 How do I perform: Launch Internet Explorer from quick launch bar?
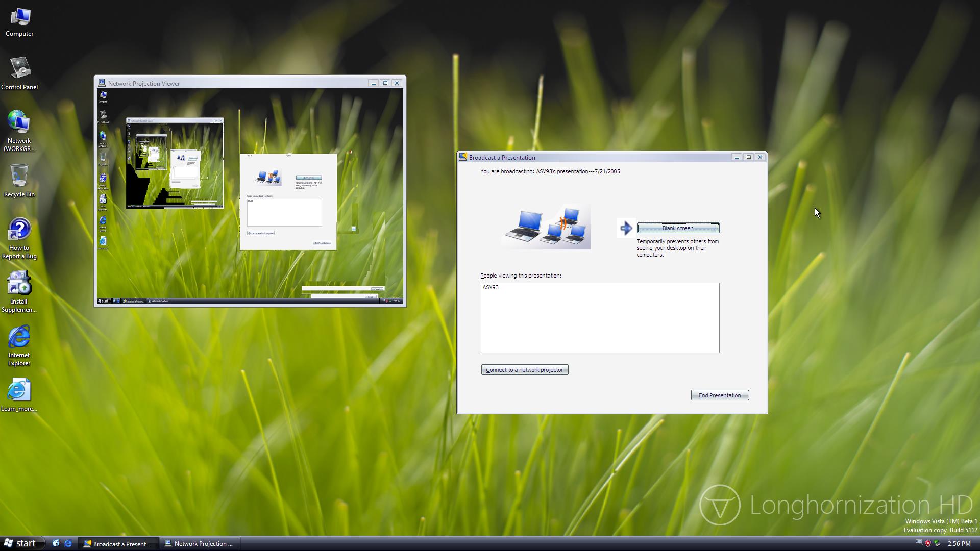(x=68, y=543)
